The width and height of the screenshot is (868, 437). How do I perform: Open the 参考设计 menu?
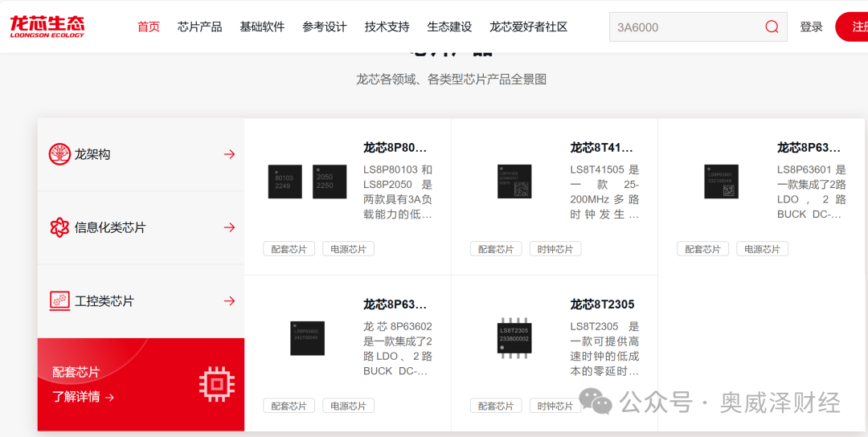[325, 27]
